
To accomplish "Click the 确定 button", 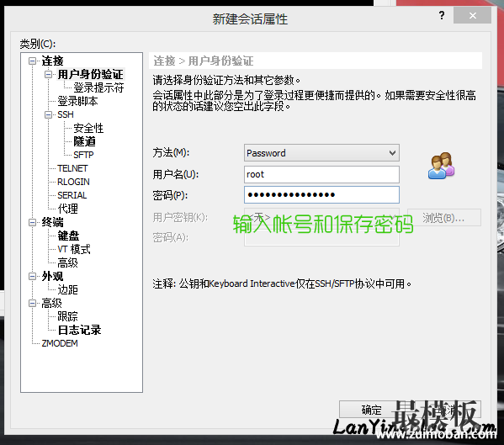I will tap(371, 410).
